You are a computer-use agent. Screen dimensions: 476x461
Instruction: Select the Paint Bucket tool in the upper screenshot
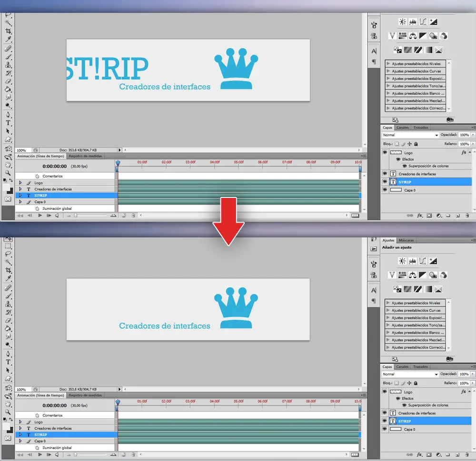[8, 89]
